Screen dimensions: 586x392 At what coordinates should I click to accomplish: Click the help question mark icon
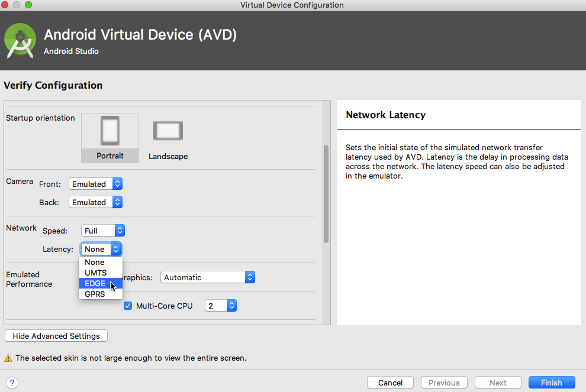point(12,383)
